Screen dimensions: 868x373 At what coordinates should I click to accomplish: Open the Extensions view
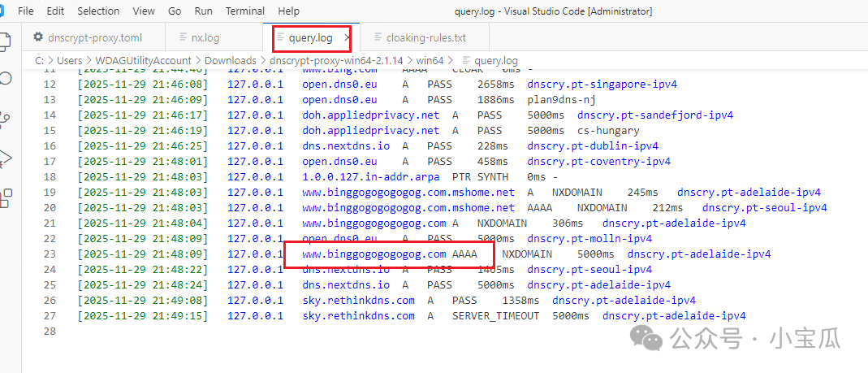(6, 196)
